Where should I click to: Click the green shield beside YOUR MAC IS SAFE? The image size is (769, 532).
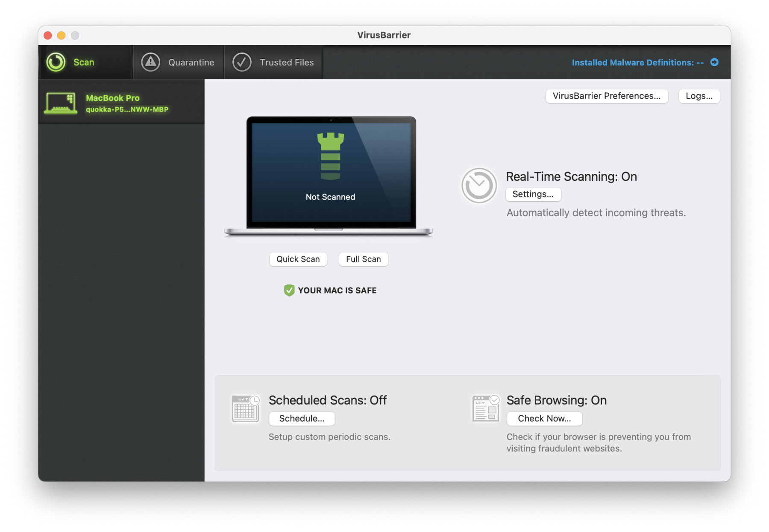pos(289,290)
